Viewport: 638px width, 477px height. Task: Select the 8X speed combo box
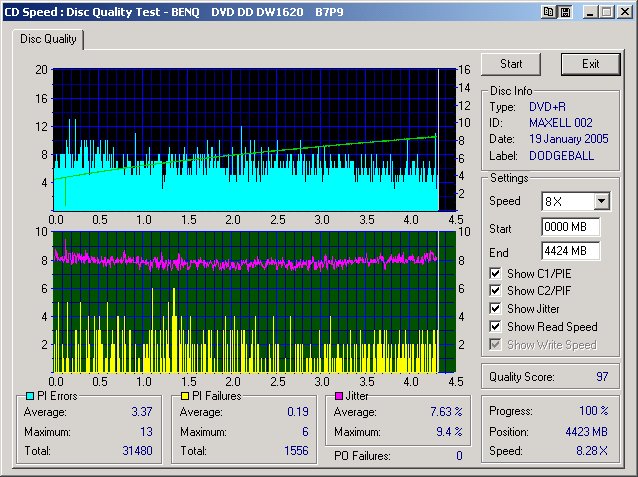(x=575, y=201)
